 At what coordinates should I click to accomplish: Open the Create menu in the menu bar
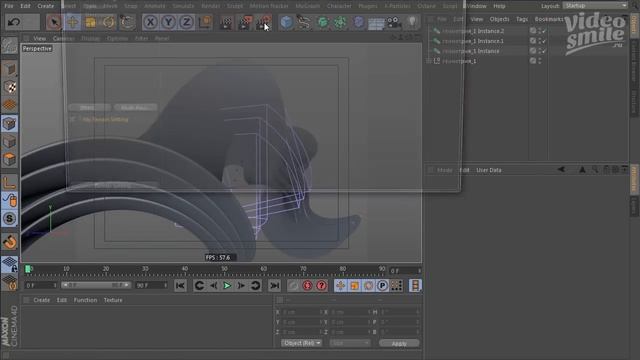pos(45,6)
